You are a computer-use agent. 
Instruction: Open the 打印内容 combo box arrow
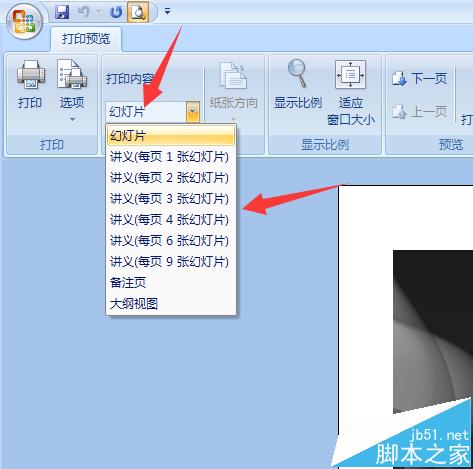point(193,112)
